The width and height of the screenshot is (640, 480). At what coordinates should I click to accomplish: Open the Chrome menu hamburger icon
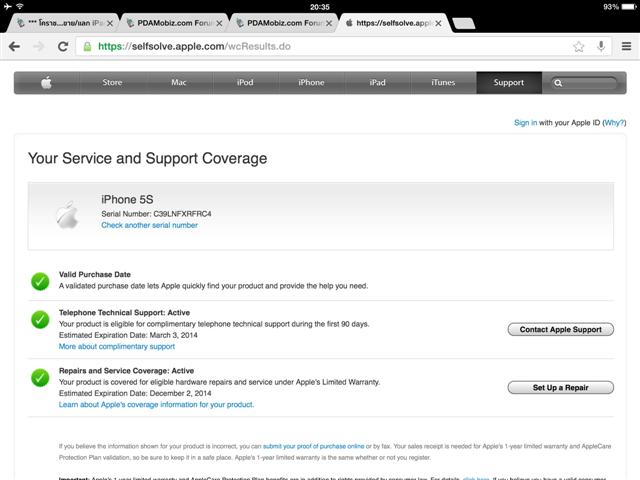627,47
